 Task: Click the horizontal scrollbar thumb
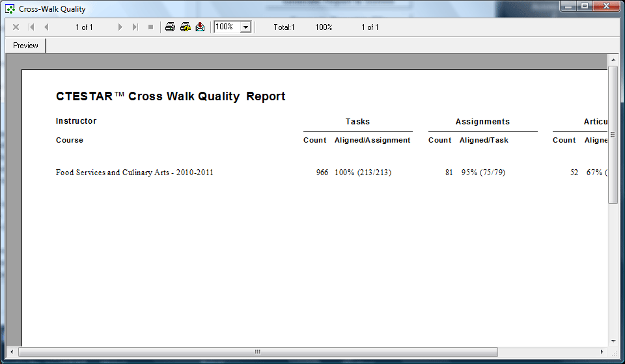[257, 352]
